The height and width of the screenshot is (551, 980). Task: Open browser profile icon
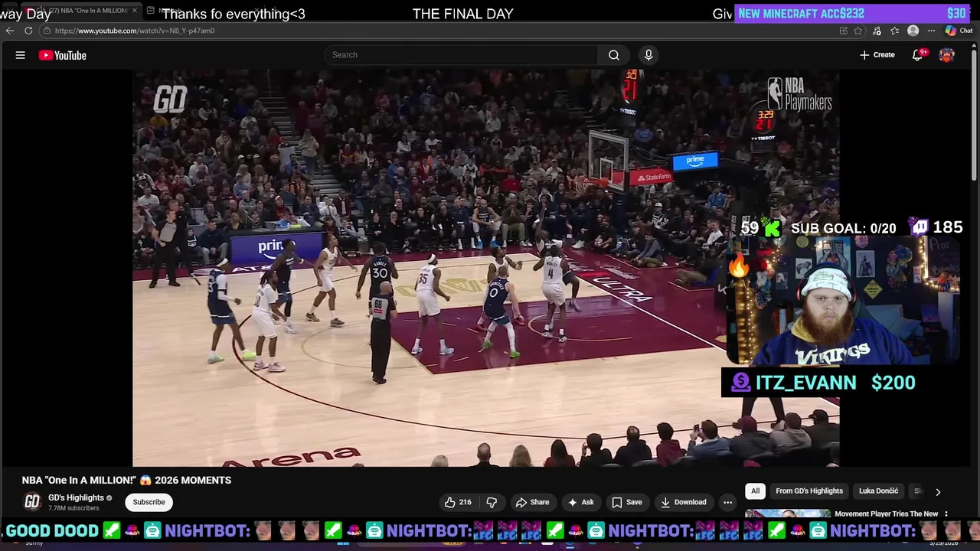(x=913, y=31)
